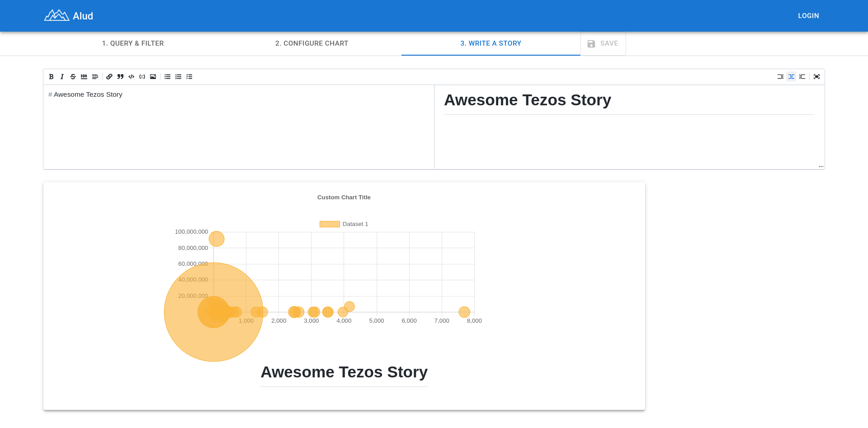This screenshot has height=428, width=868.
Task: Click the Awesome Tezos Story heading below chart
Action: [x=344, y=372]
